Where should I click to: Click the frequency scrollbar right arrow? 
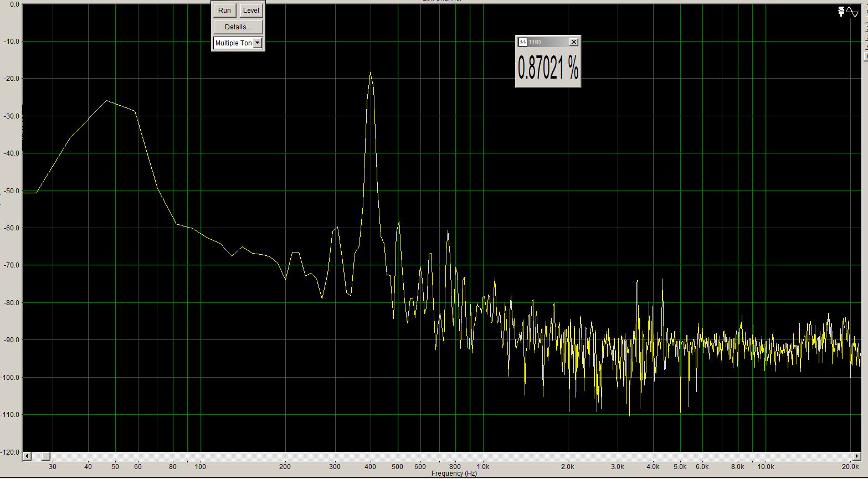[856, 456]
